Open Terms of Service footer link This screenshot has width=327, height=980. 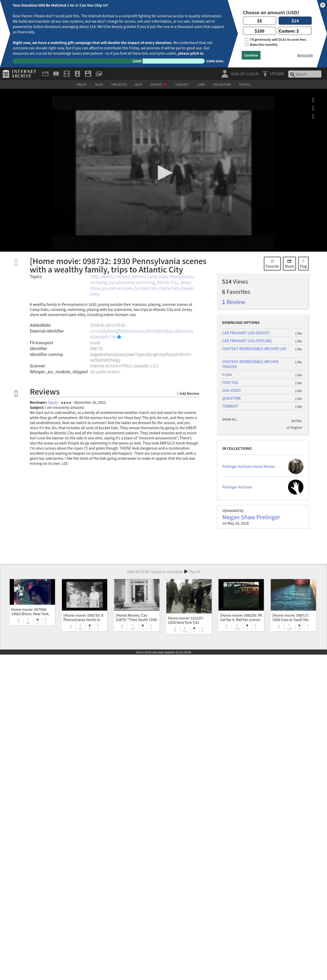(x=163, y=652)
